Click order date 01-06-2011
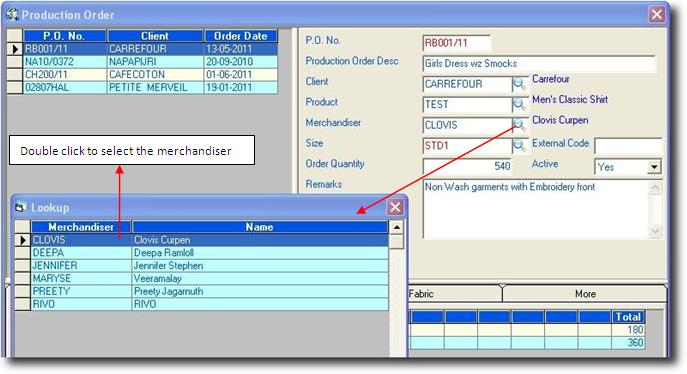This screenshot has width=687, height=374. 241,74
